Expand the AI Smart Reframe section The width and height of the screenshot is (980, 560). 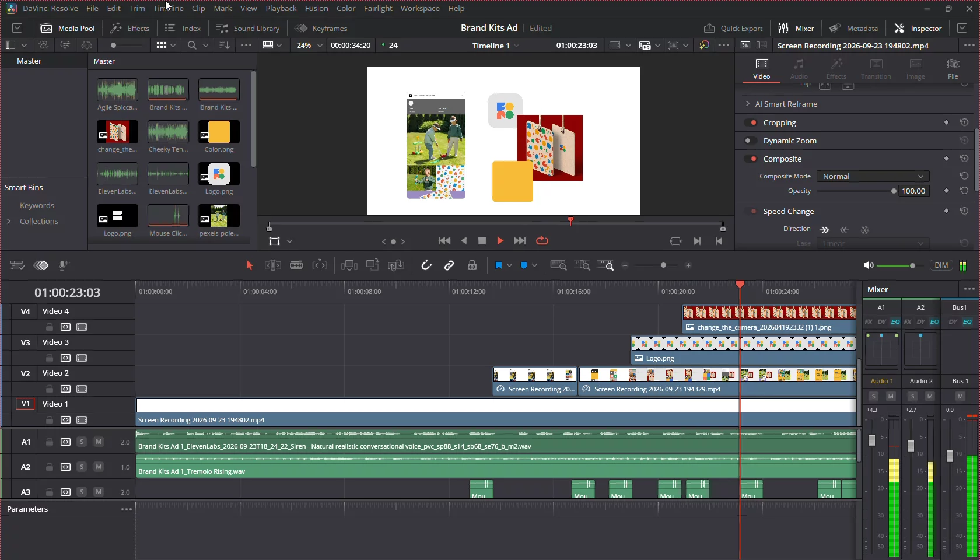(x=748, y=104)
